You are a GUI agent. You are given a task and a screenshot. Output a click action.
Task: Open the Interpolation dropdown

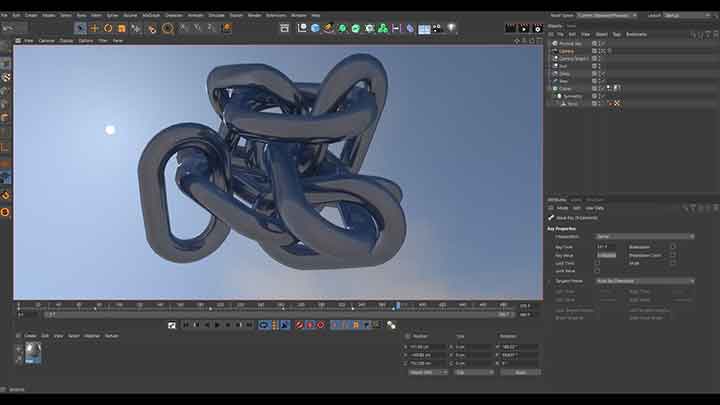click(645, 236)
